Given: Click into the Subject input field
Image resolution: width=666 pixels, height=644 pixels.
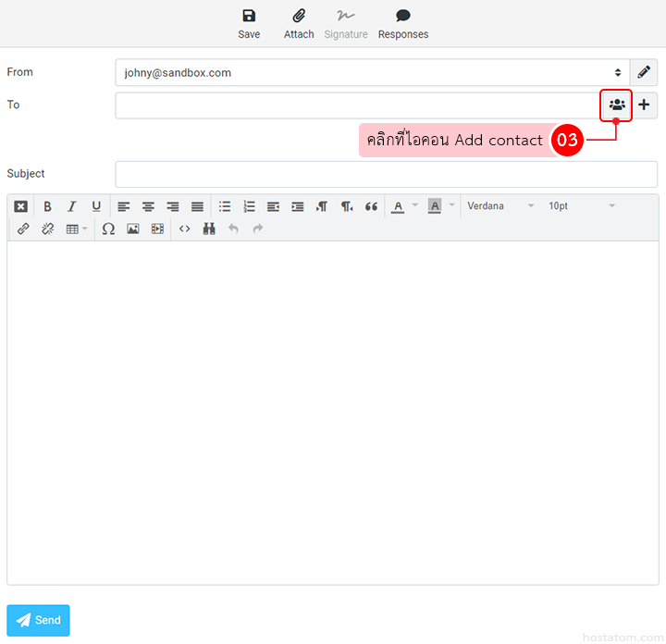Looking at the screenshot, I should [x=386, y=174].
